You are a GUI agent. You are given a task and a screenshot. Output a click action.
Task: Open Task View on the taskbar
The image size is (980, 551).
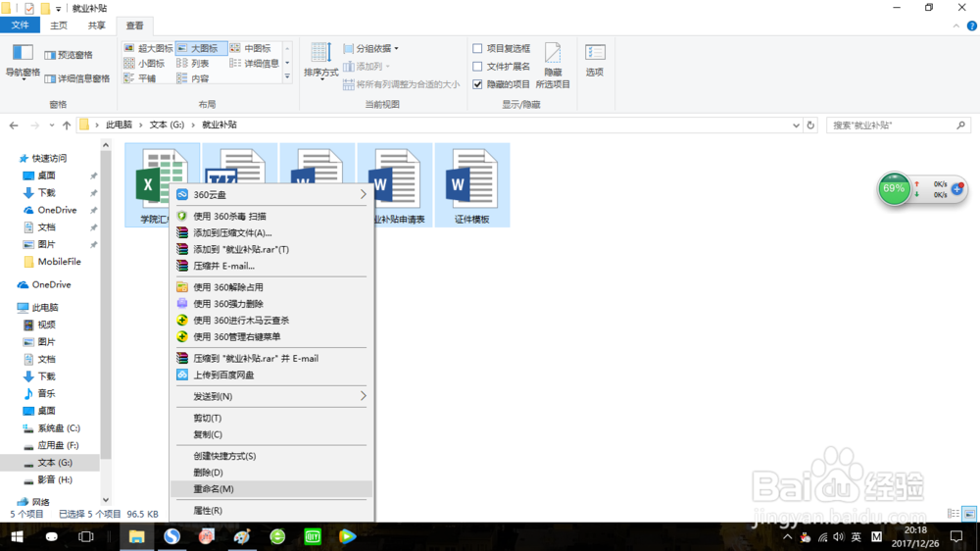(85, 536)
